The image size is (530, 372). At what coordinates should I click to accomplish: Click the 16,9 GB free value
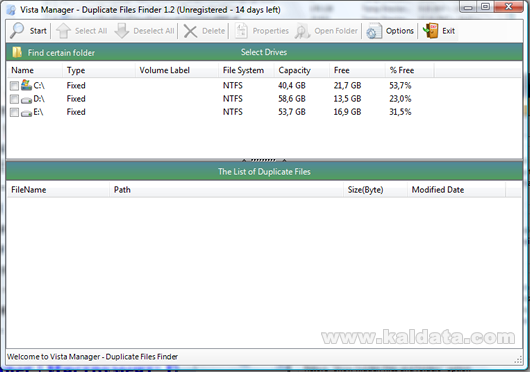tap(347, 112)
